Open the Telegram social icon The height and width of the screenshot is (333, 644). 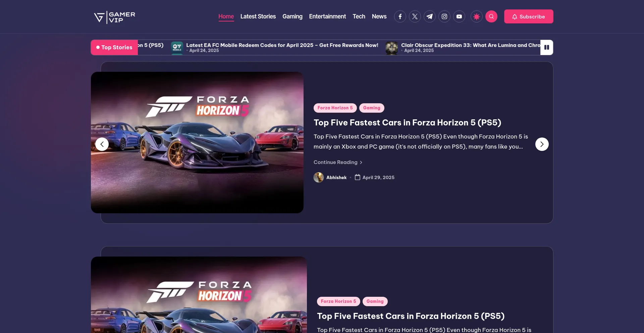tap(429, 16)
